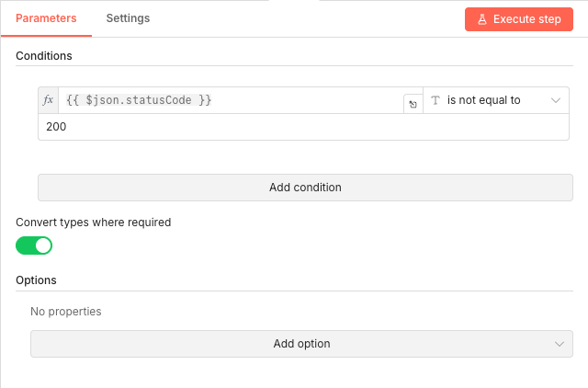Click the string type T icon
This screenshot has height=388, width=588.
pos(435,100)
